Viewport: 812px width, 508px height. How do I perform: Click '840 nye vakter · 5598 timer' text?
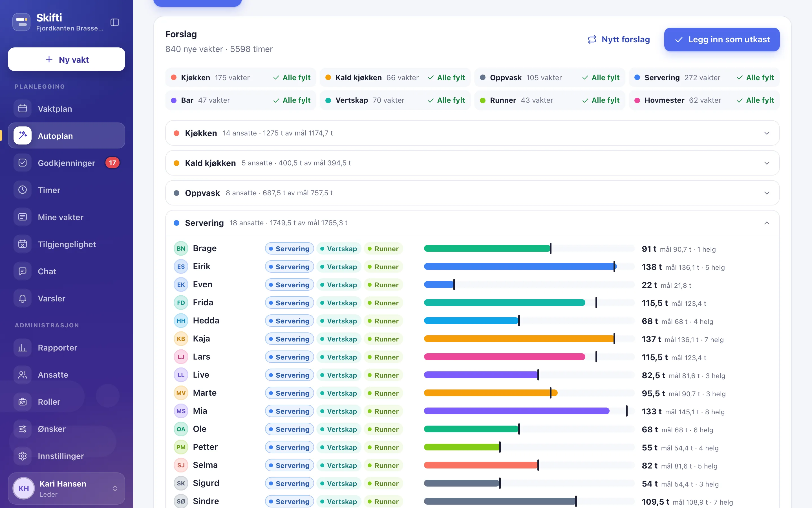[219, 49]
